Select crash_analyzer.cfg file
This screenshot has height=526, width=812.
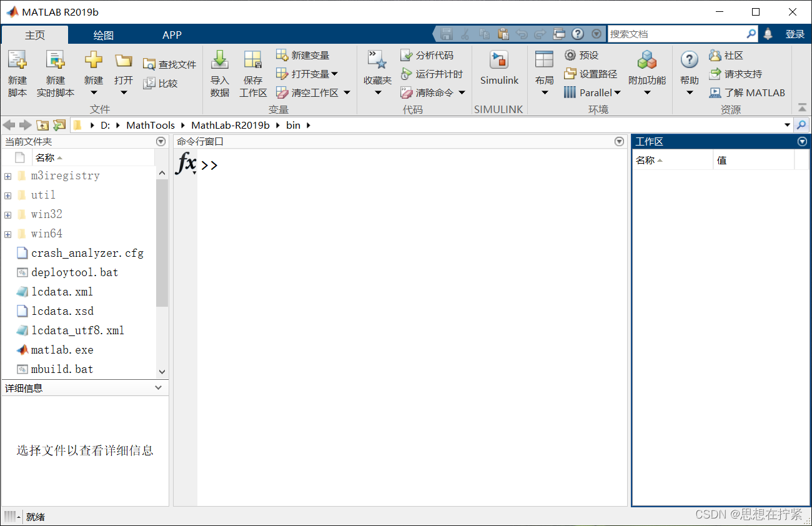[x=87, y=253]
